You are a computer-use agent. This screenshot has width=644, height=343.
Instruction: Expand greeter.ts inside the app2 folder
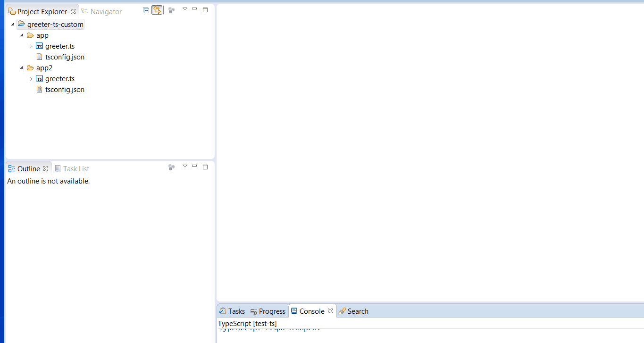31,78
